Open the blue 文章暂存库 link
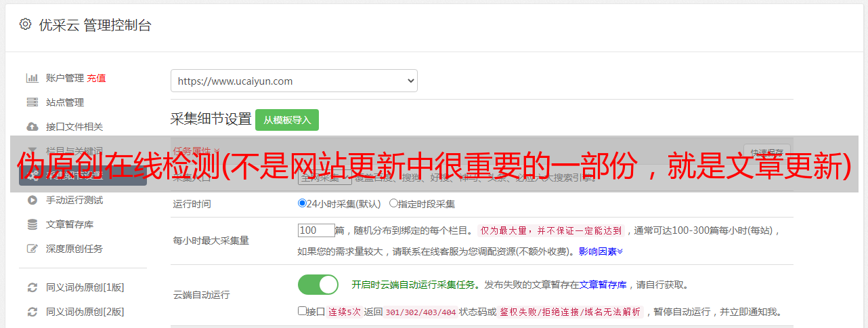Image resolution: width=868 pixels, height=328 pixels. (x=603, y=285)
